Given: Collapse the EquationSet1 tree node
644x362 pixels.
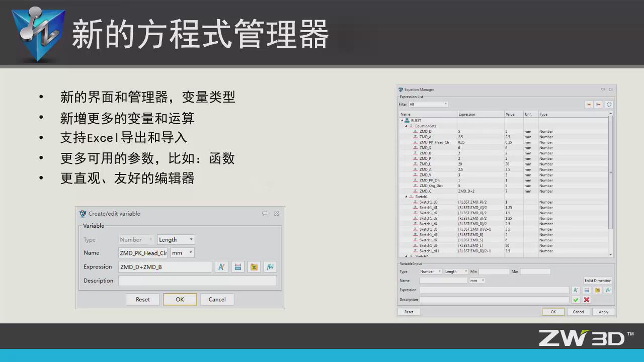Looking at the screenshot, I should (406, 126).
